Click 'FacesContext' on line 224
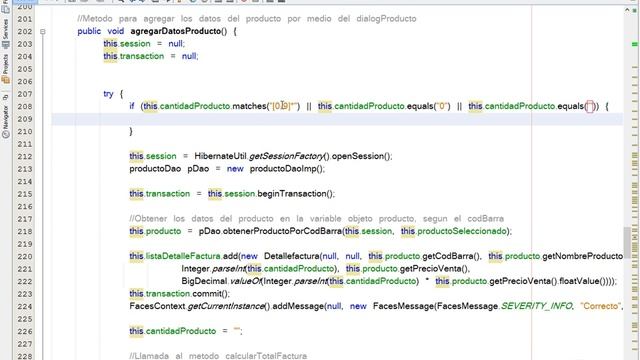The width and height of the screenshot is (640, 360). coord(157,307)
